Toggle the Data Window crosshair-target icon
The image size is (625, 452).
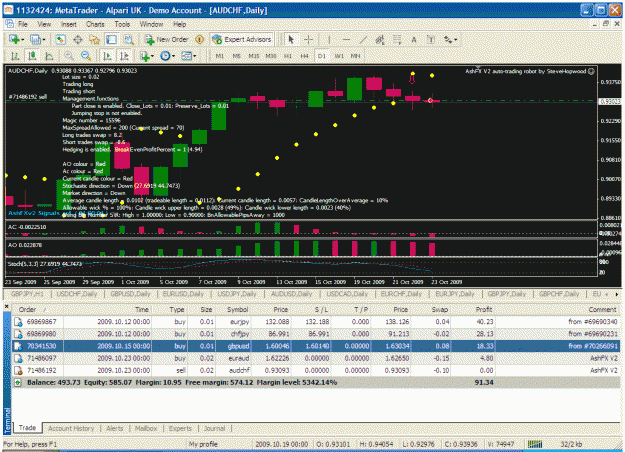click(x=78, y=39)
